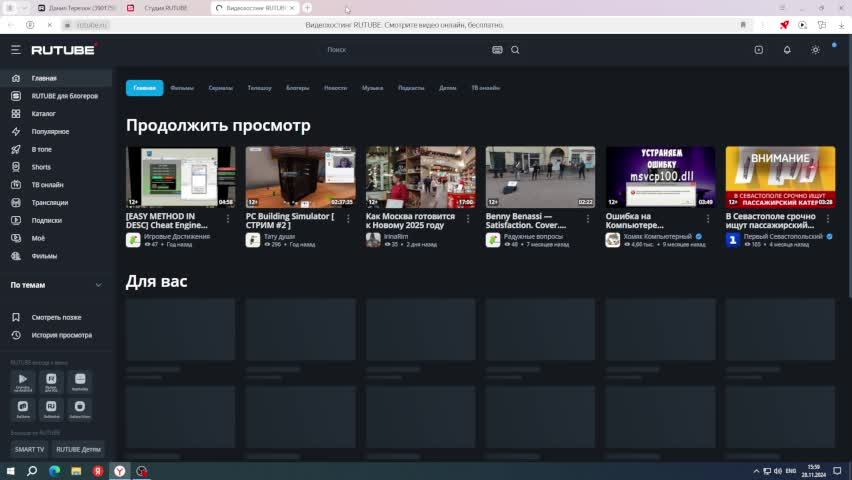
Task: Open the IrinaRim channel link
Action: click(396, 236)
